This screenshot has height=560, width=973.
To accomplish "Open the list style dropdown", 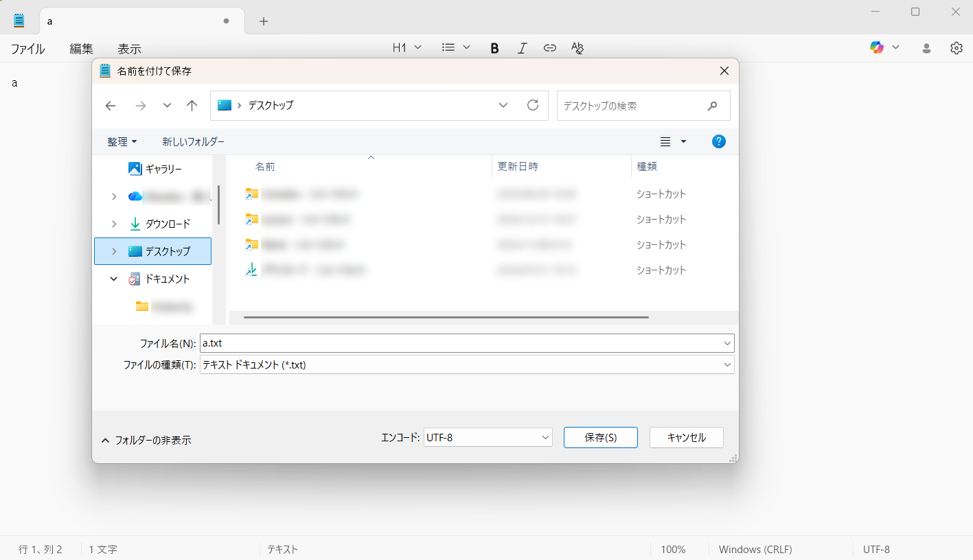I will click(456, 47).
